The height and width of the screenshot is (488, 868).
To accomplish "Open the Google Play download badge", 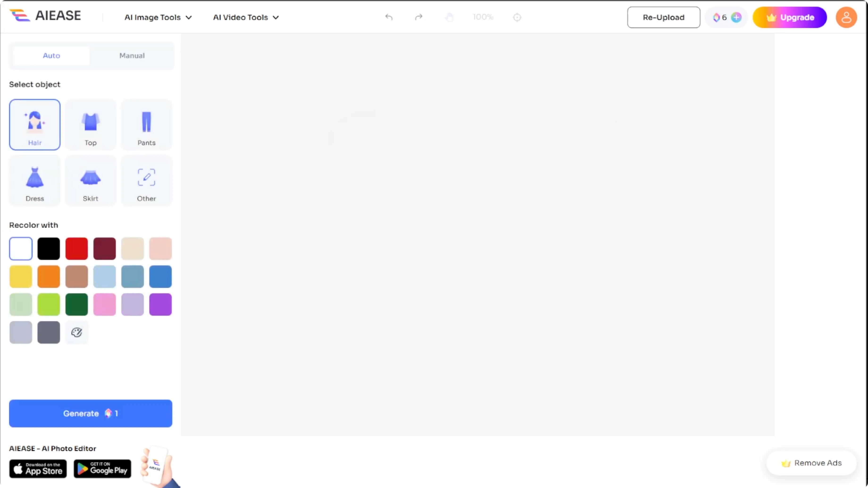I will (x=102, y=468).
